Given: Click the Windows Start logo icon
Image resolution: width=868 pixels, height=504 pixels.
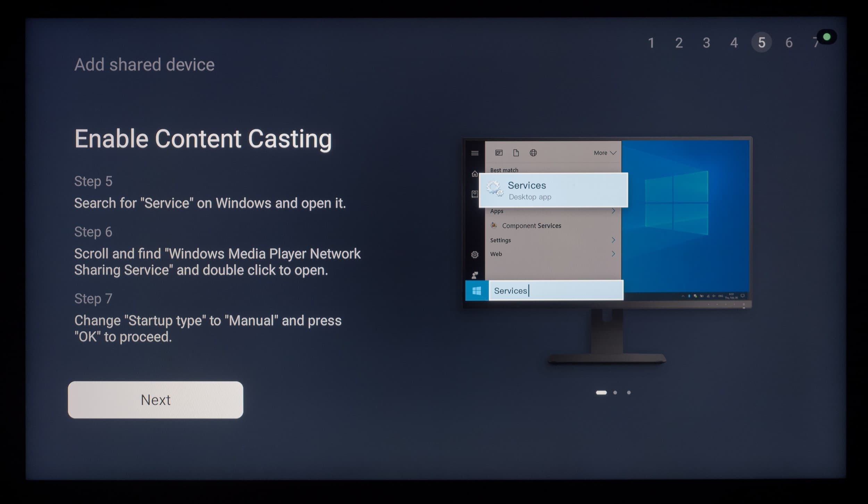Looking at the screenshot, I should coord(476,290).
